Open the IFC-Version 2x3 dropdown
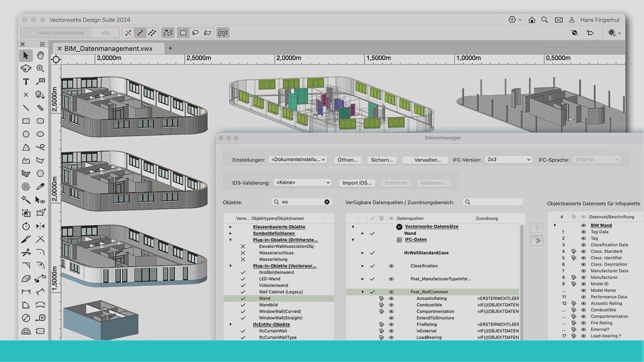 click(x=509, y=159)
